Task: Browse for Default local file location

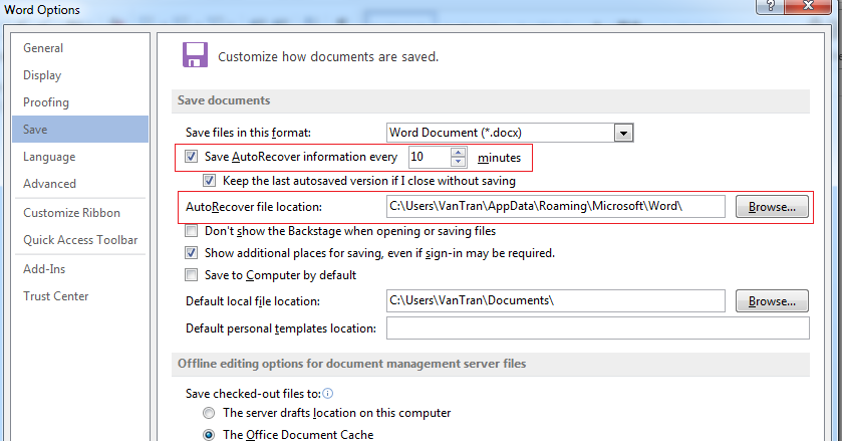Action: pos(771,301)
